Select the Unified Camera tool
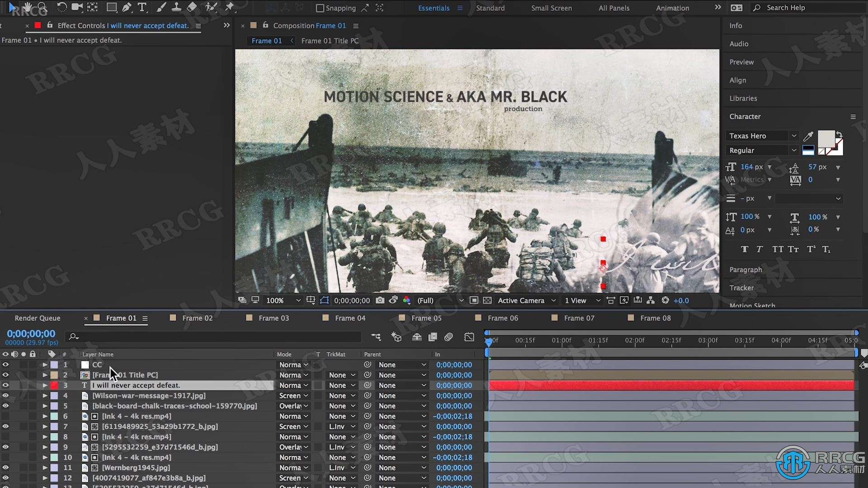 [x=77, y=7]
